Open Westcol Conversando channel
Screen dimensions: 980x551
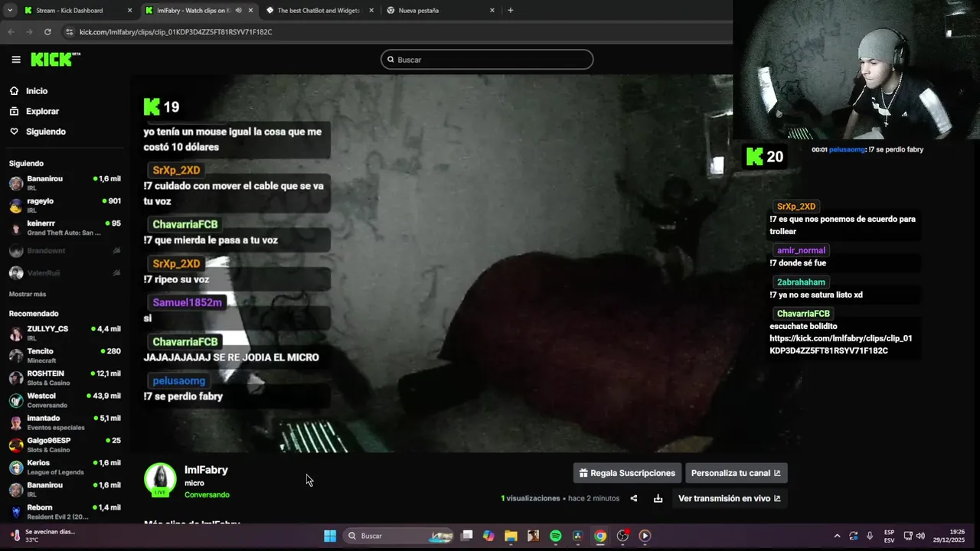pyautogui.click(x=65, y=400)
